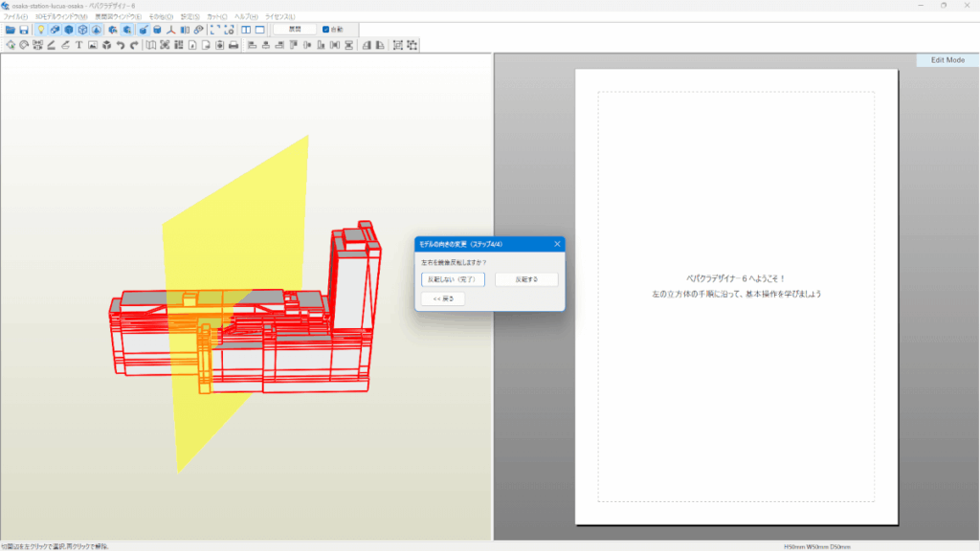This screenshot has width=980, height=551.
Task: Click the save floppy disk icon
Action: (24, 30)
